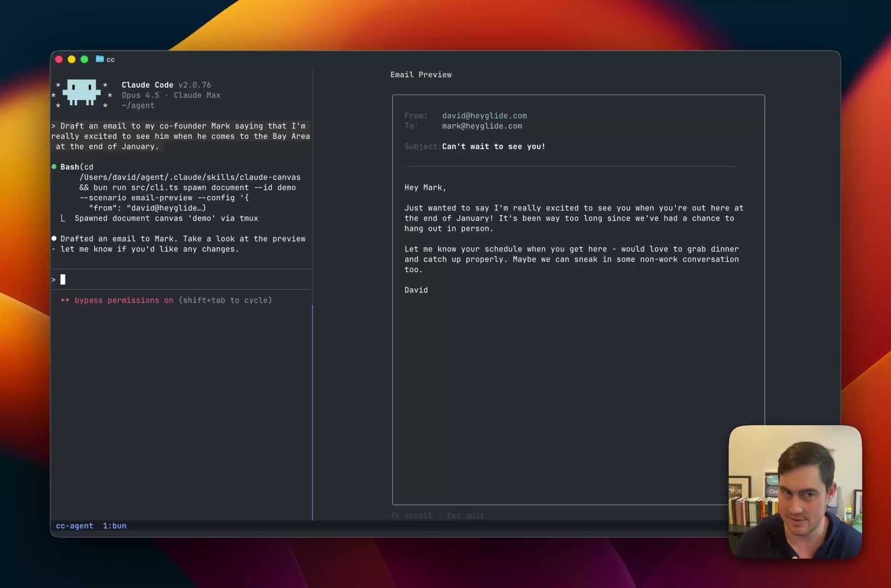
Task: Select the 1:bun window in the tmux bar
Action: (x=114, y=525)
